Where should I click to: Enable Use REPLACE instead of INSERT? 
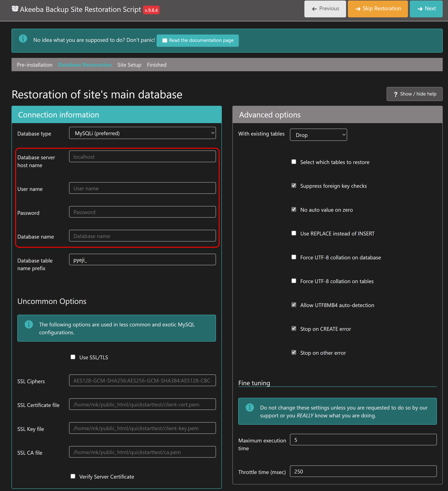tap(294, 233)
